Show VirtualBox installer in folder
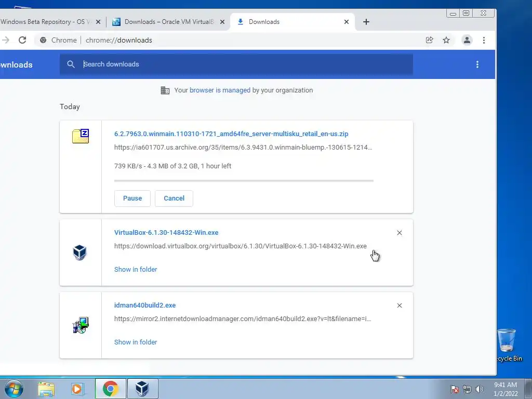Screen dimensions: 532x399 [x=136, y=270]
